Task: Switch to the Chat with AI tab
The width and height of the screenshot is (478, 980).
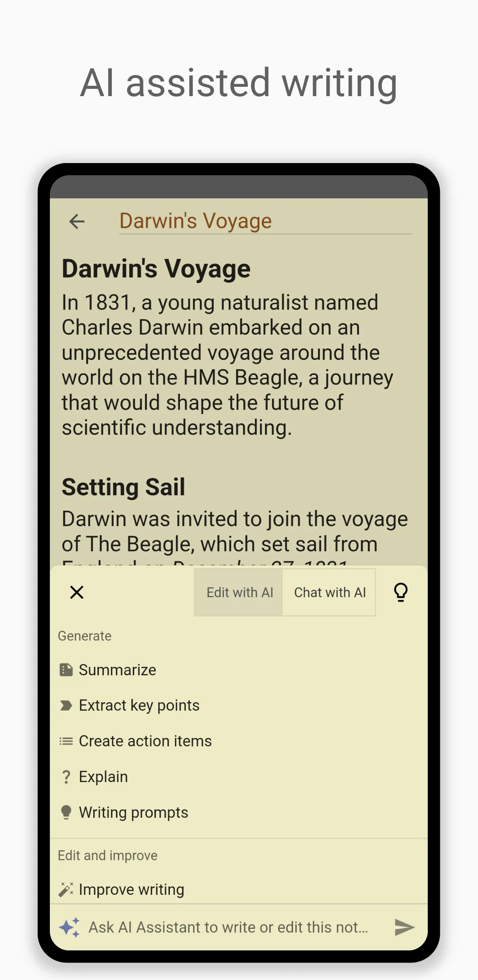Action: coord(330,592)
